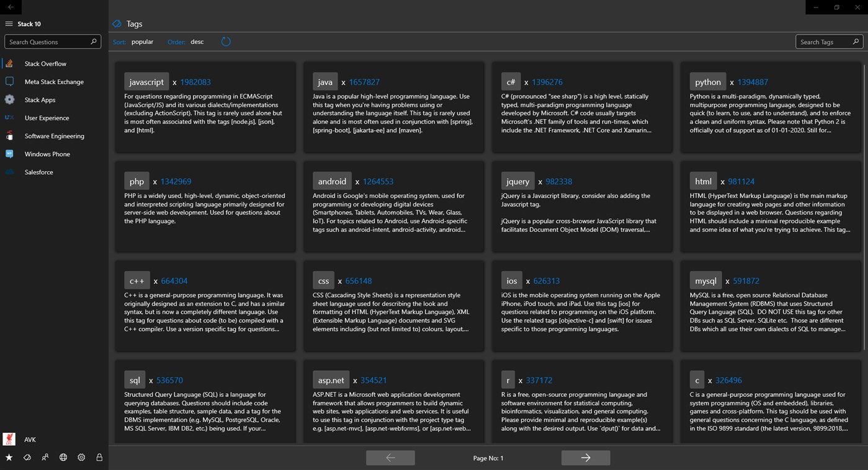The width and height of the screenshot is (868, 470).
Task: Click sql question count 536570
Action: tap(169, 380)
